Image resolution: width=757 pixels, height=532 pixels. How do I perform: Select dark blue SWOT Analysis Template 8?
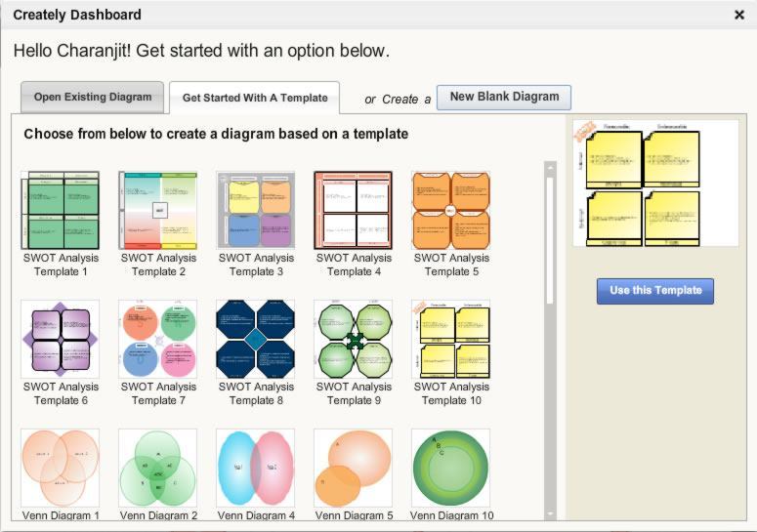255,340
